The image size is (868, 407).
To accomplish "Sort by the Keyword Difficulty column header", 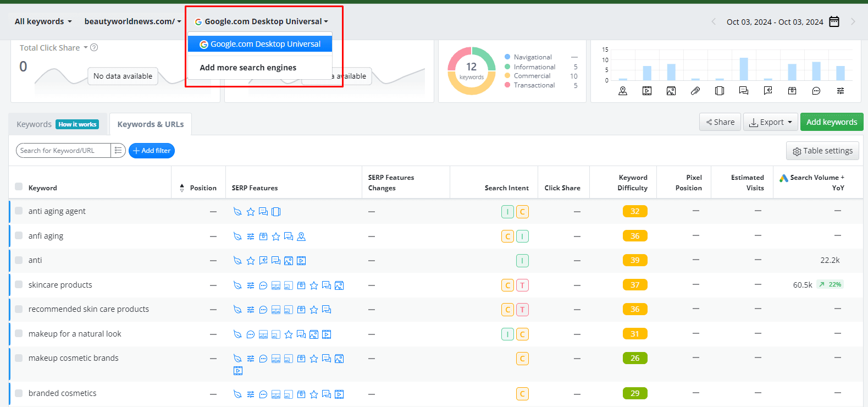I will [x=632, y=183].
